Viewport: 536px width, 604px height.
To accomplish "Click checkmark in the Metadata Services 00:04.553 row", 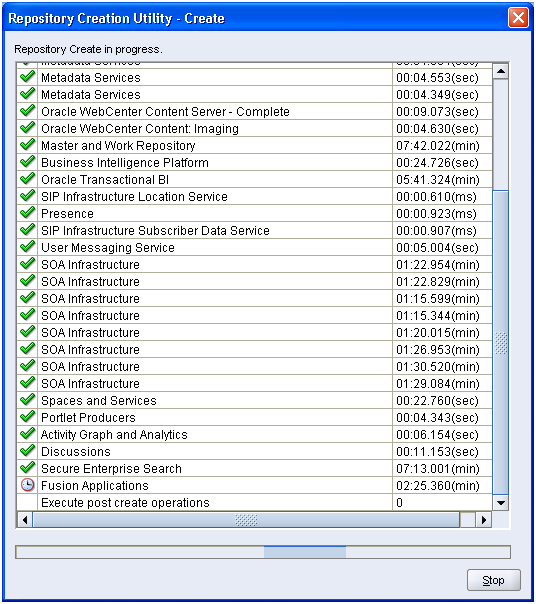I will pyautogui.click(x=27, y=77).
